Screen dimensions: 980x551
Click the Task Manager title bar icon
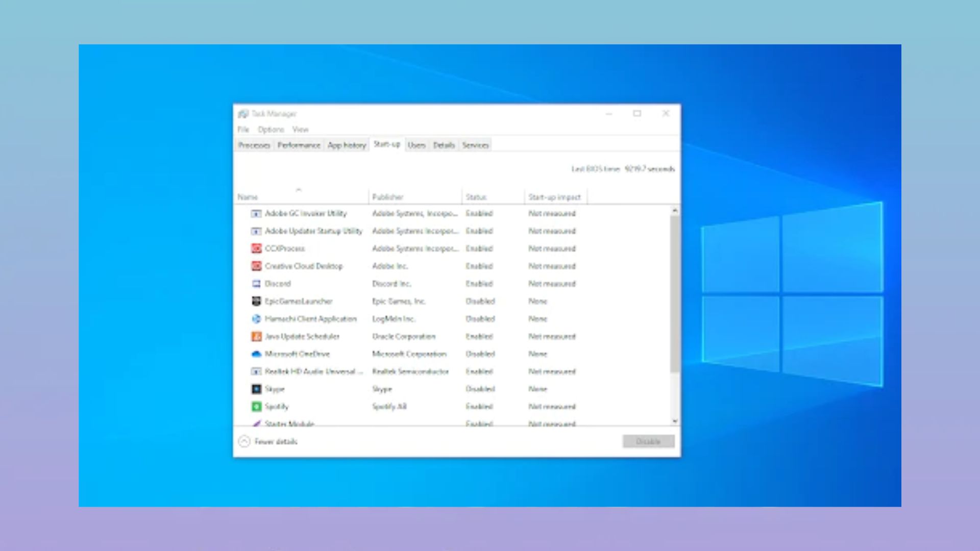(243, 113)
